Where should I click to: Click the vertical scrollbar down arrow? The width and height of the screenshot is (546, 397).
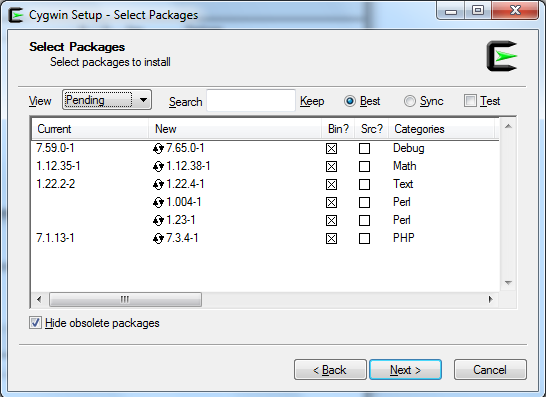(x=508, y=283)
